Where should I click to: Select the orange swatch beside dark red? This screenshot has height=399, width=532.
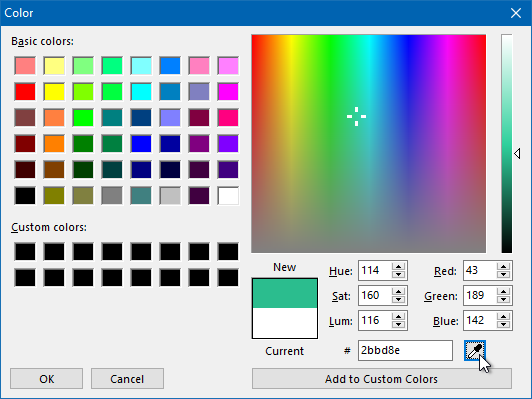click(54, 144)
